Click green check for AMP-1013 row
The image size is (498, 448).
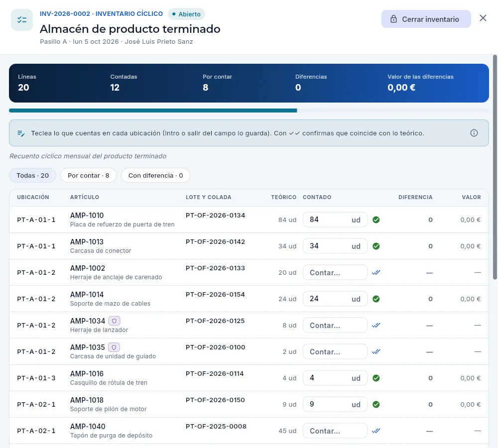click(376, 246)
